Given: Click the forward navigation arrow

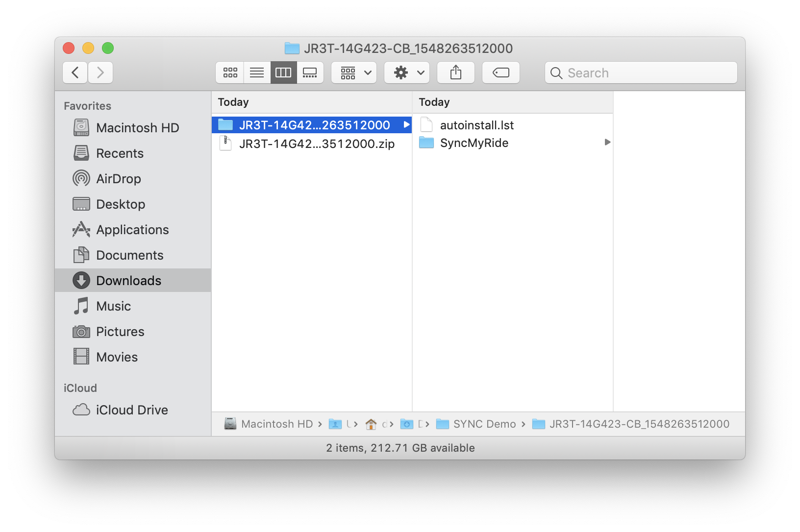Looking at the screenshot, I should point(100,72).
